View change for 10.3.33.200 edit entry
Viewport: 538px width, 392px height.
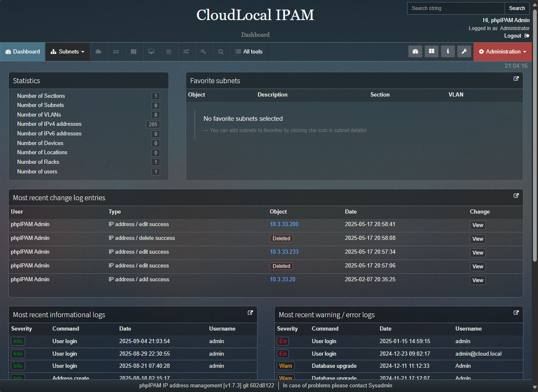pos(478,225)
